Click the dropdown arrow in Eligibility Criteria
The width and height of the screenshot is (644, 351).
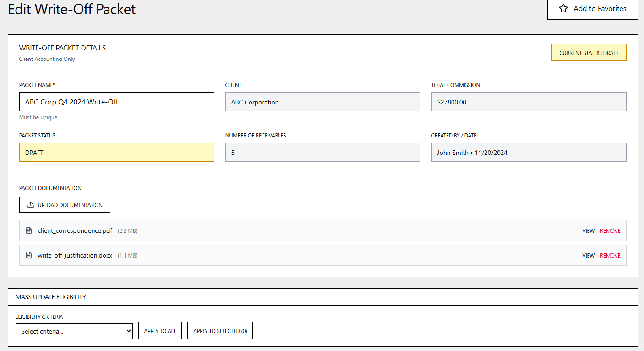click(129, 330)
